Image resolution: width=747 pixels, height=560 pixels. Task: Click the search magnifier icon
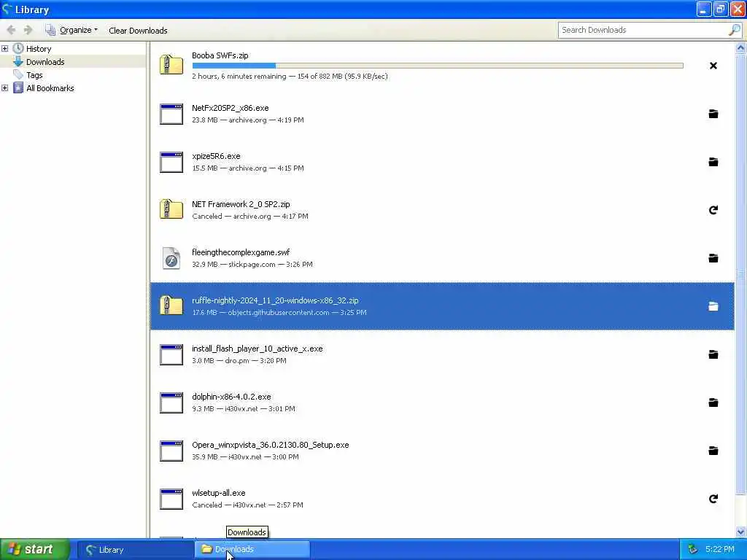pyautogui.click(x=735, y=30)
